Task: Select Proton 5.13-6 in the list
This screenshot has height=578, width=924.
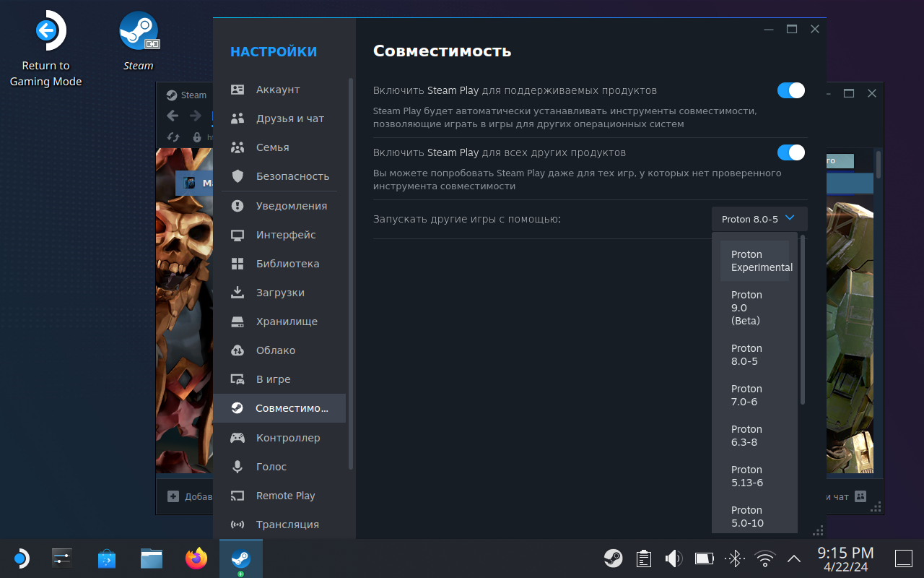Action: point(754,476)
